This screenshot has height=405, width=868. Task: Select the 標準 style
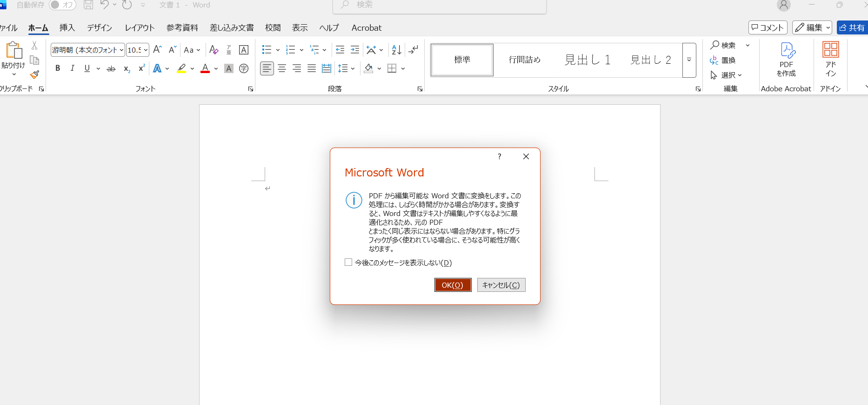click(x=462, y=60)
